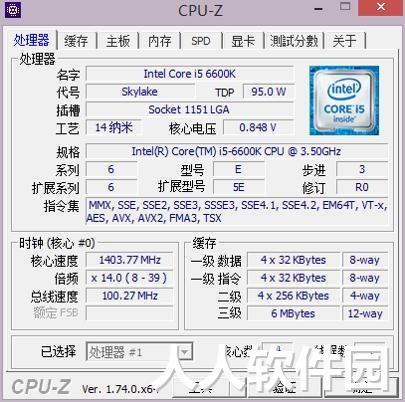Open the 缓存 tab

pyautogui.click(x=76, y=41)
